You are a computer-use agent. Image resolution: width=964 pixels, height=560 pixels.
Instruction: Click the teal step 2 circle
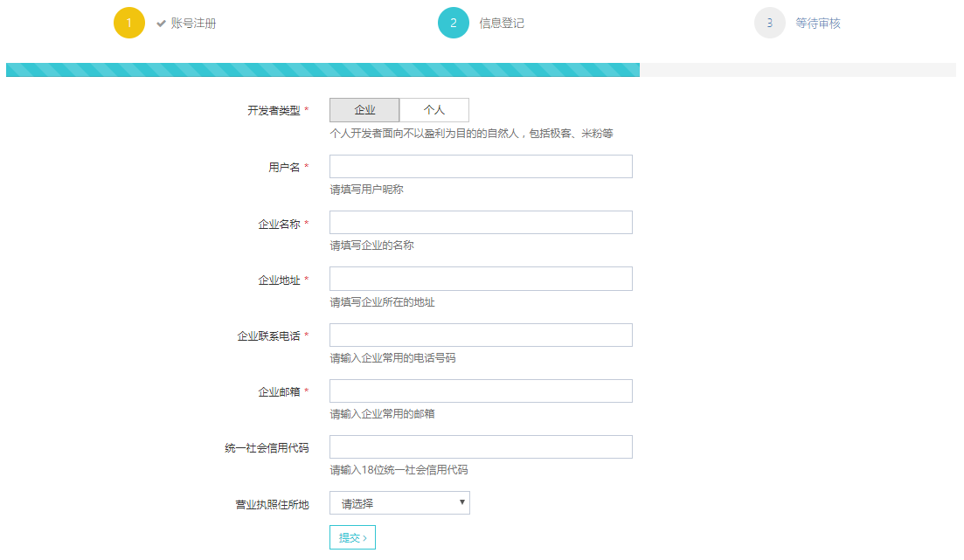[453, 24]
